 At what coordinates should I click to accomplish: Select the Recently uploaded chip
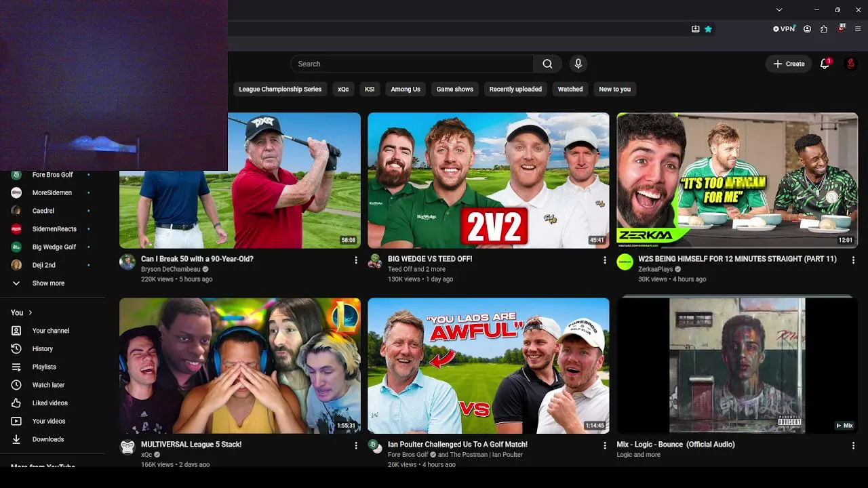(x=515, y=89)
